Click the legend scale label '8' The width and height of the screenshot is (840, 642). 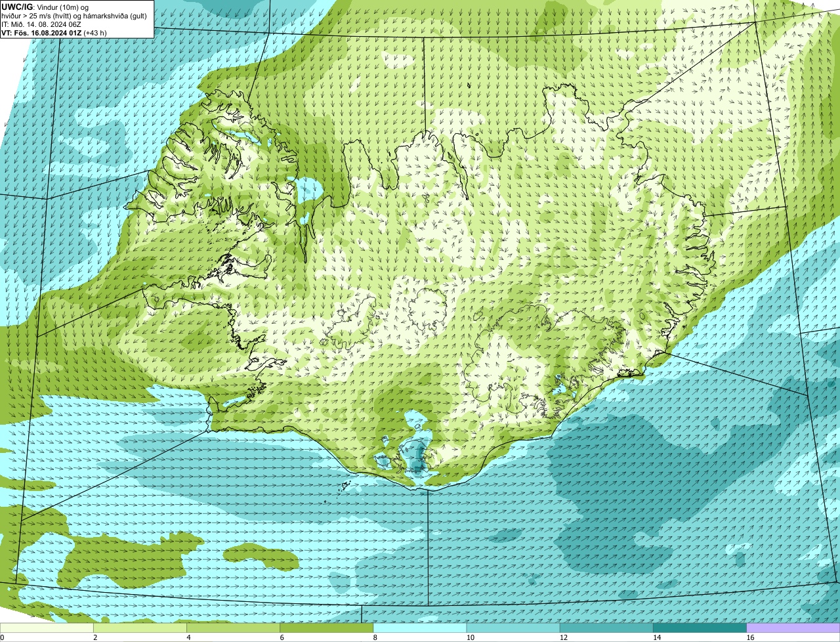point(375,637)
